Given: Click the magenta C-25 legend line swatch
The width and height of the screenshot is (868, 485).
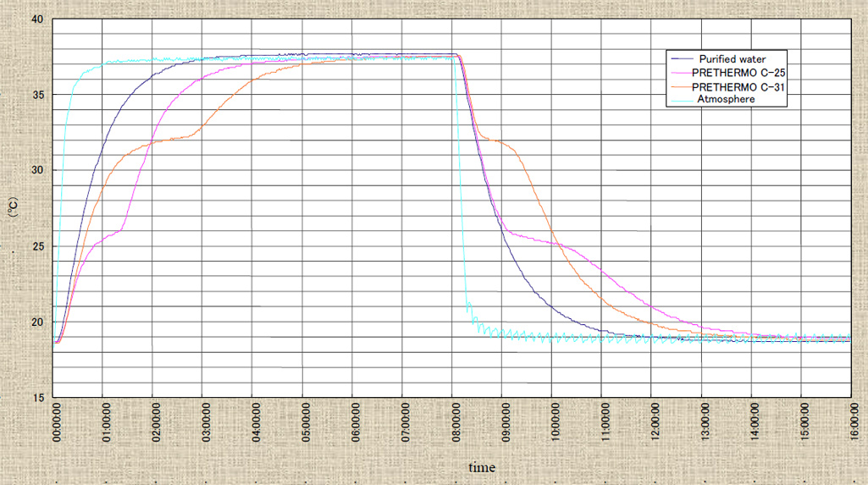Looking at the screenshot, I should (680, 73).
